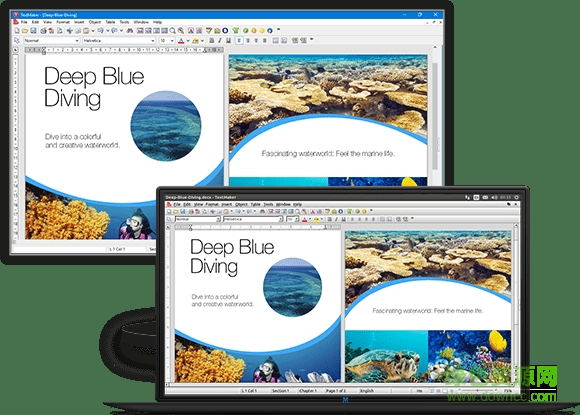Viewport: 580px width, 415px height.
Task: Click horizontal scrollbar in laptop TextMaker
Action: point(340,385)
